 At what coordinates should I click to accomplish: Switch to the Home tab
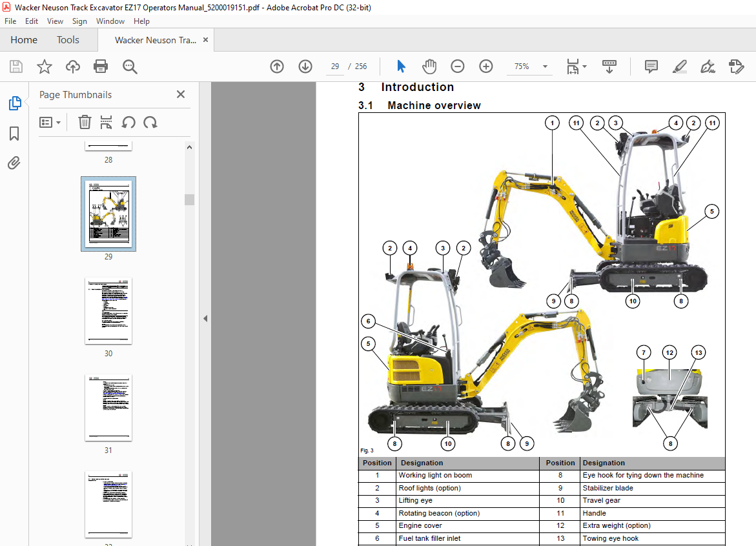click(24, 40)
